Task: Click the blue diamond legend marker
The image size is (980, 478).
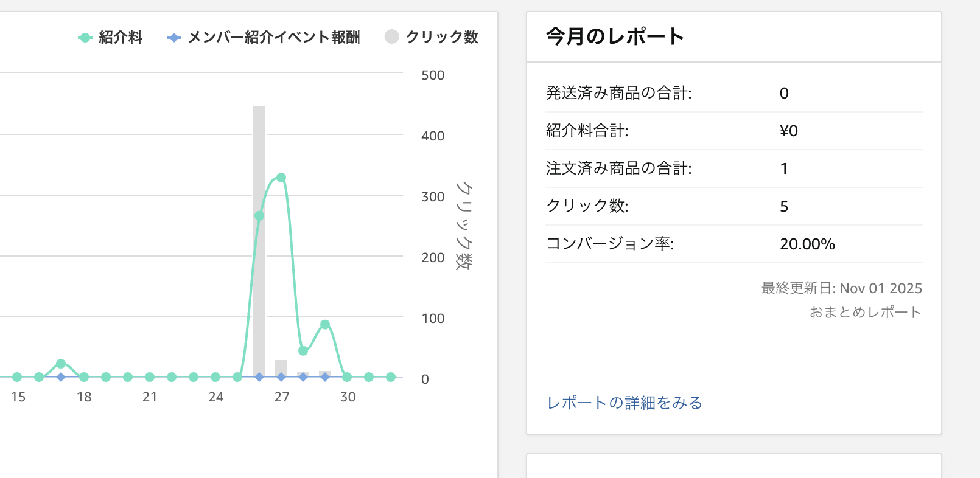Action: point(174,38)
